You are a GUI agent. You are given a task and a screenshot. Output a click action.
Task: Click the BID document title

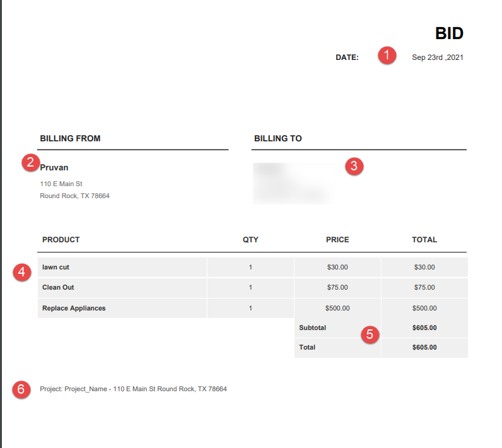tap(449, 33)
